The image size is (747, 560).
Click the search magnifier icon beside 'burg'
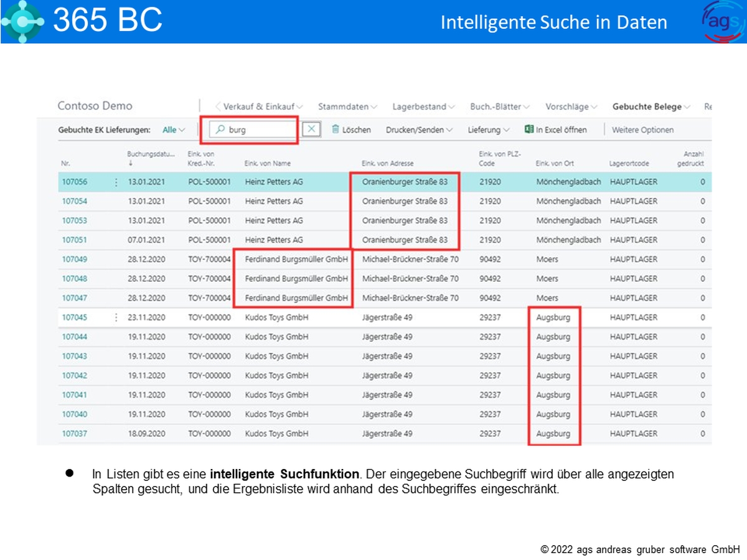point(220,130)
